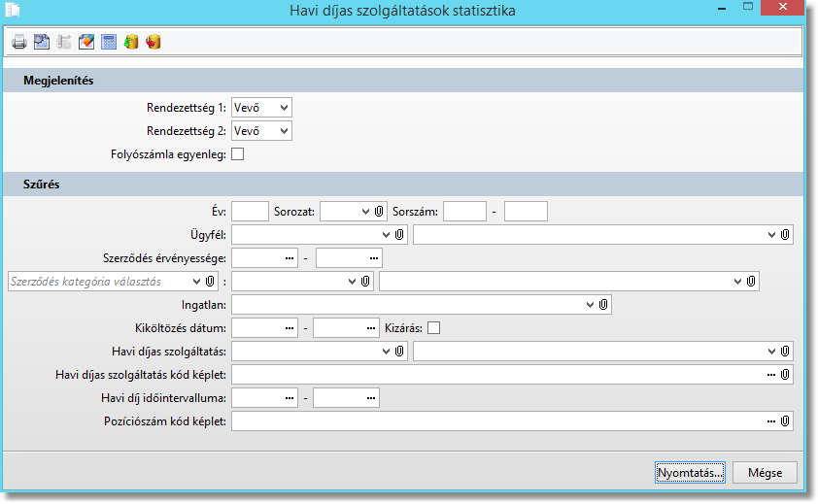Click the paperclip beside the Ügyfél code field
This screenshot has width=818, height=504.
(399, 235)
